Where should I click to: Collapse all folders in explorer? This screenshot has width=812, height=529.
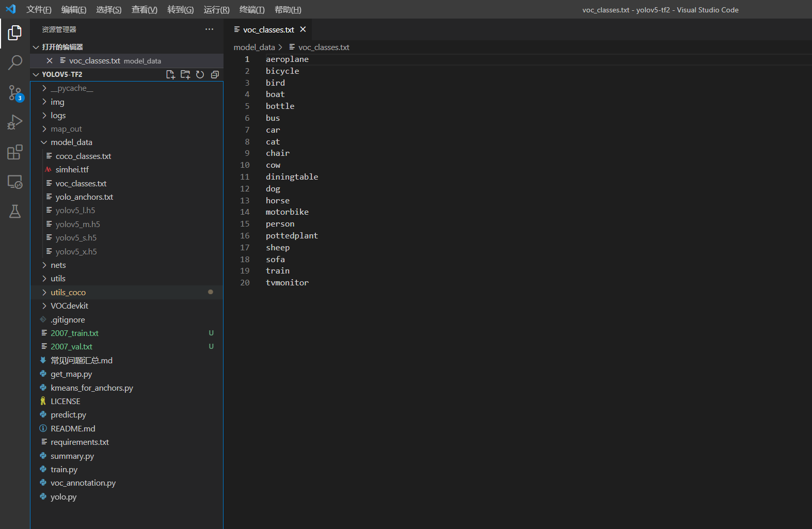[x=215, y=74]
